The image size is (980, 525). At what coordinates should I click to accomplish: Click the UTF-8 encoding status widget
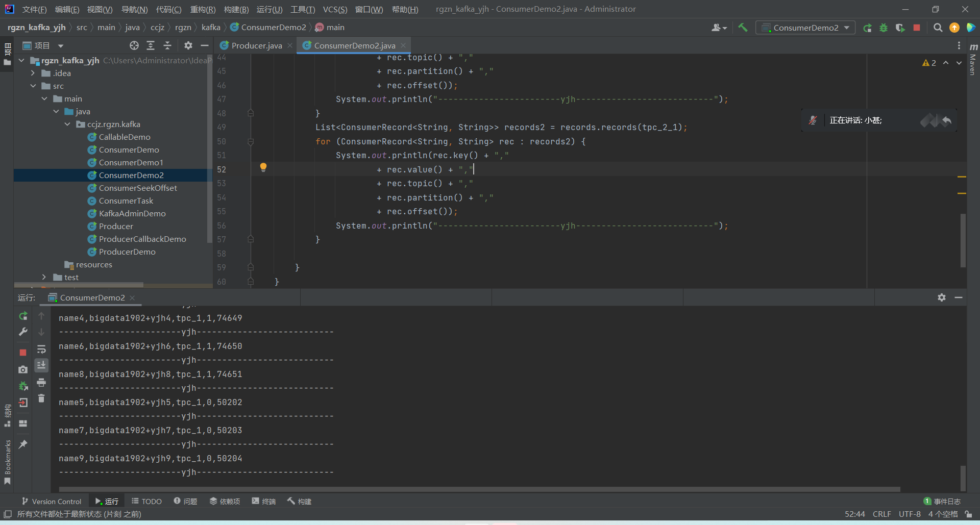(x=910, y=514)
